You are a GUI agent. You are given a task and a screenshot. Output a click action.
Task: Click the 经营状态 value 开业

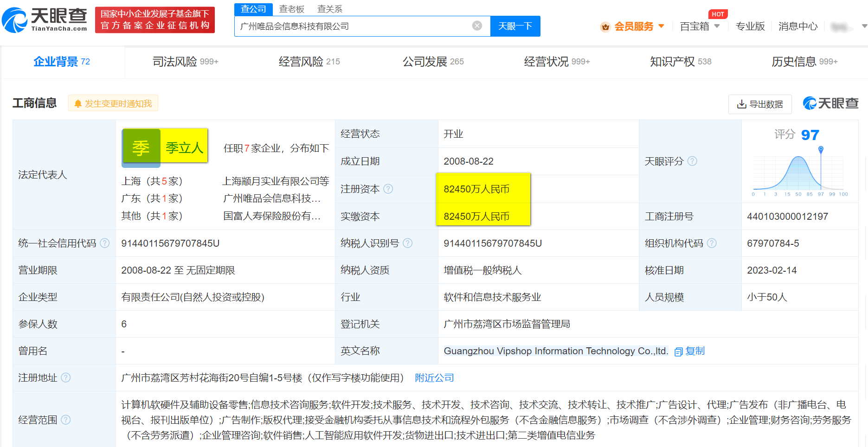click(x=453, y=134)
